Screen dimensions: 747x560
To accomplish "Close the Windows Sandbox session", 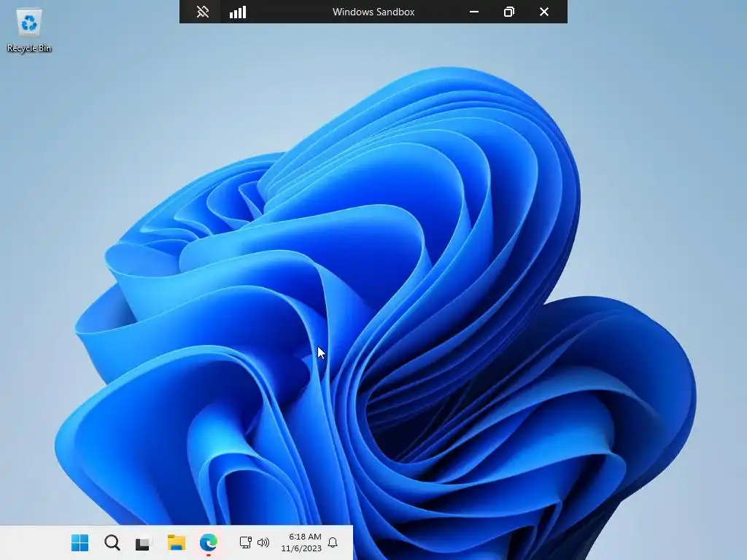I will pyautogui.click(x=544, y=12).
